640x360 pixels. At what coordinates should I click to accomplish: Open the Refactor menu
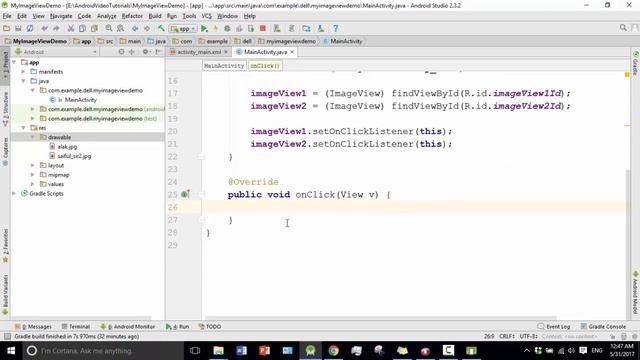(132, 16)
